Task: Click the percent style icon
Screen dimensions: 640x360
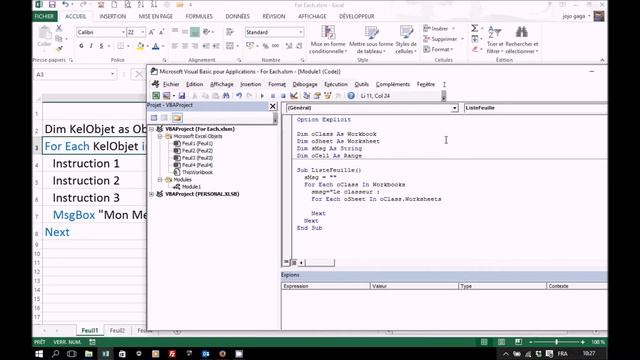Action: pos(265,46)
